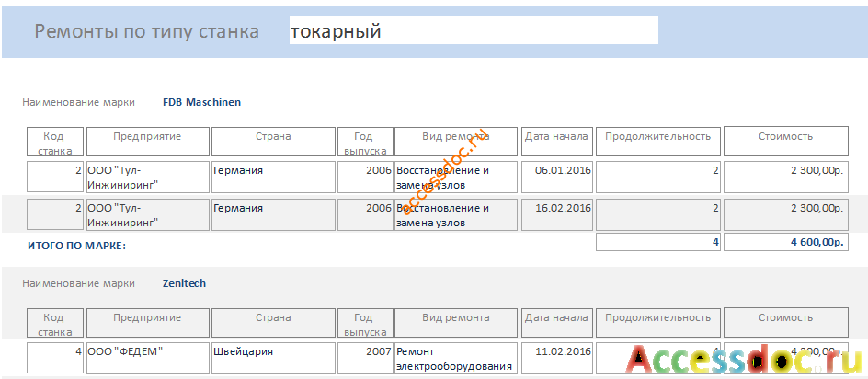The height and width of the screenshot is (379, 868).
Task: Click 'Вид ремонта' header in Zenitech table
Action: click(456, 323)
